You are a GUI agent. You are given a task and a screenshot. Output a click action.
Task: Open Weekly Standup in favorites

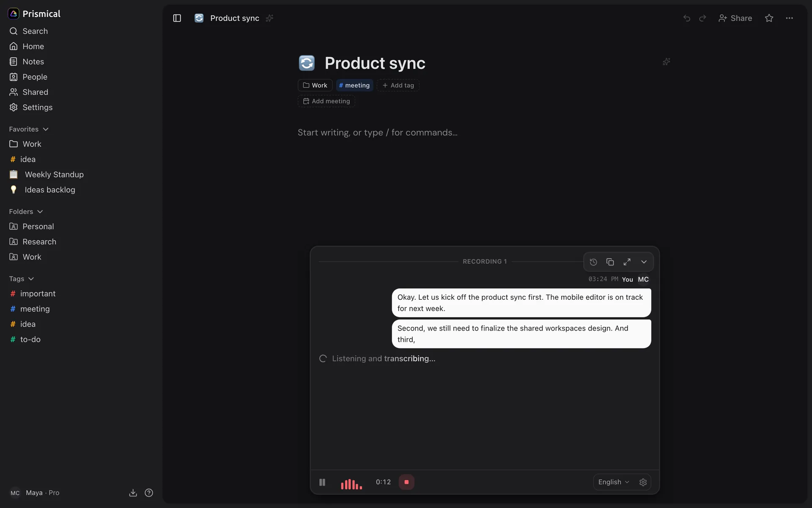point(80,175)
